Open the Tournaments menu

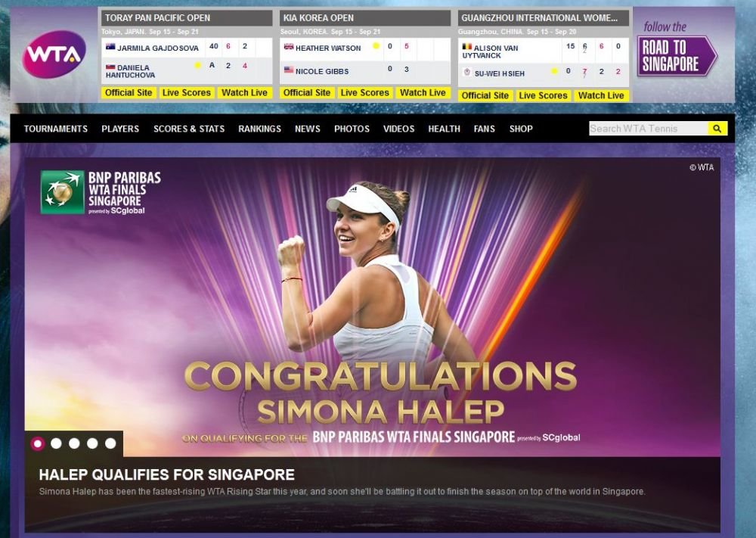56,129
